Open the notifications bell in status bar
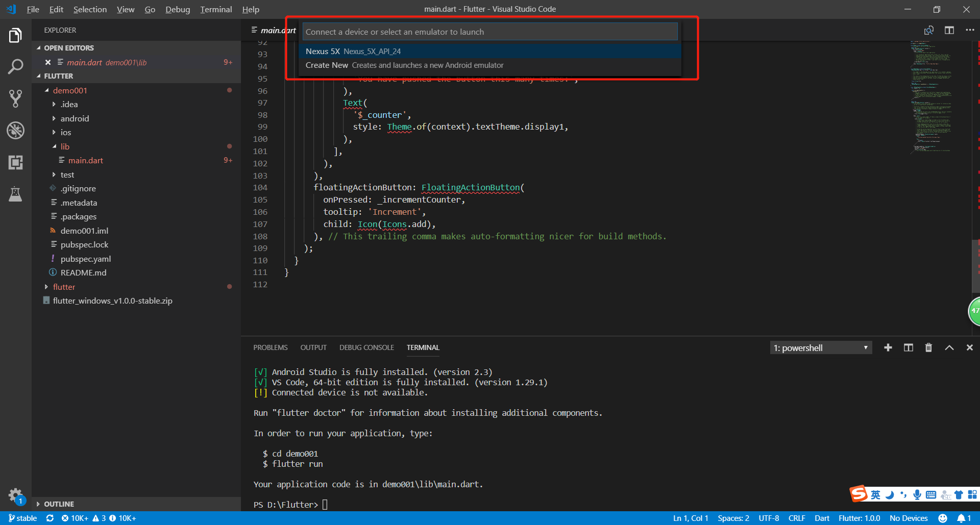The image size is (980, 525). (x=964, y=518)
